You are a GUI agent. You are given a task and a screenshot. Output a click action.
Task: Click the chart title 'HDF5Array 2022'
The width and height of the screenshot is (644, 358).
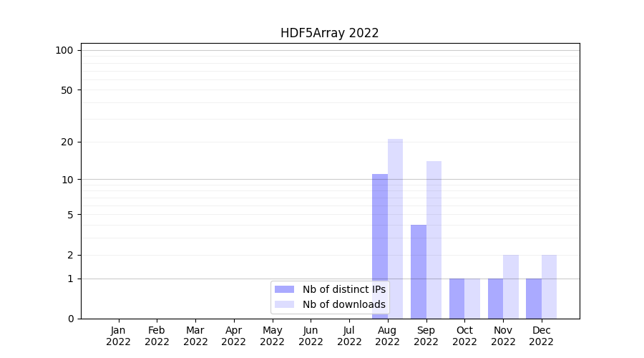click(329, 33)
